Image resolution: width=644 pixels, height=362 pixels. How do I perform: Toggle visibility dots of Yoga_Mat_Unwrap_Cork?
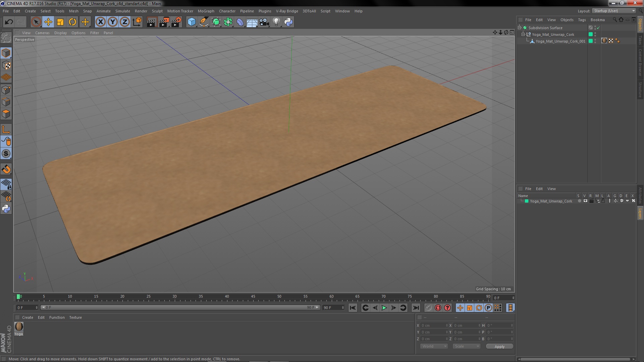point(595,35)
